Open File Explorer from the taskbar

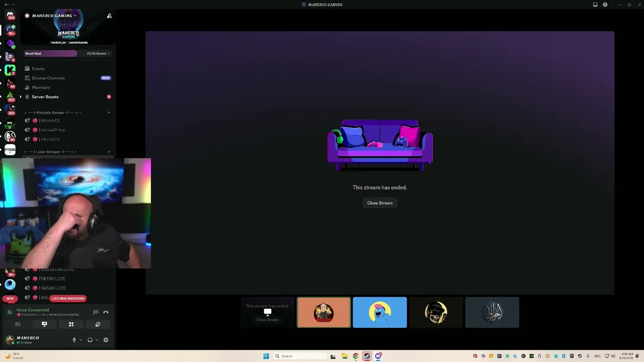(x=345, y=356)
